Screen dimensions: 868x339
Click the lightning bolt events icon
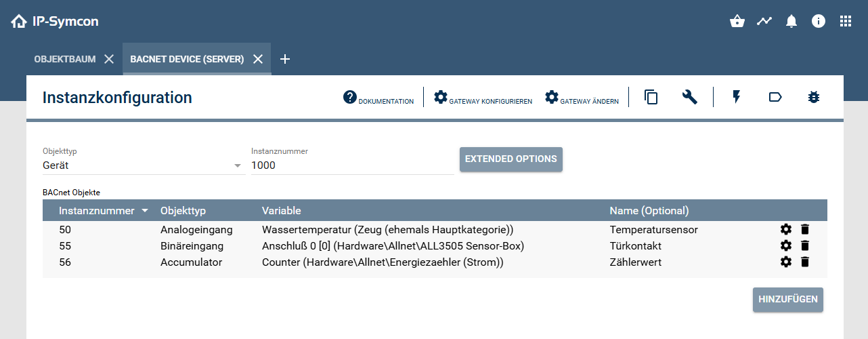[x=737, y=98]
